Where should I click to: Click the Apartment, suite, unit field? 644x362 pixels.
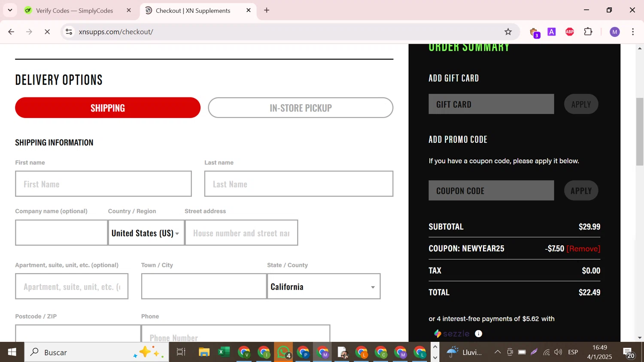(x=72, y=287)
